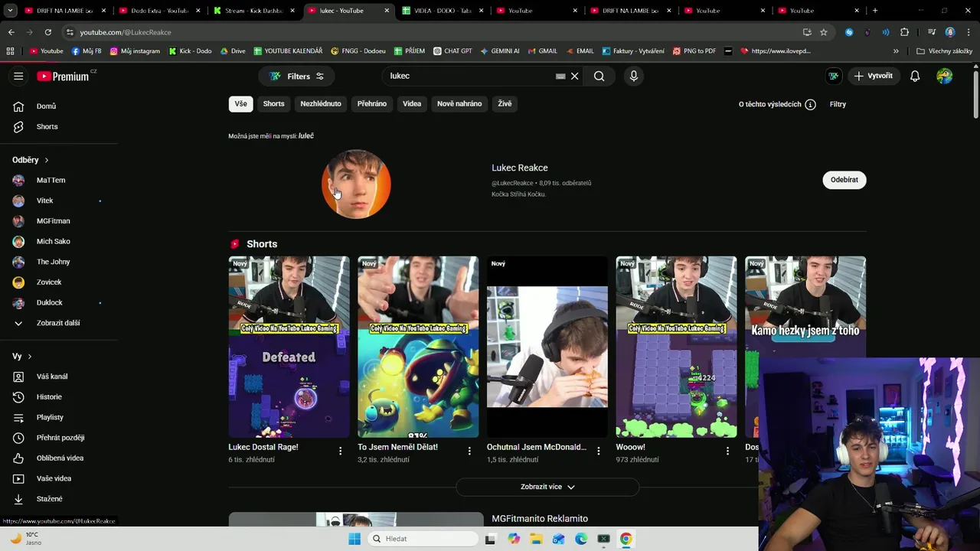Open the account avatar menu
This screenshot has height=551, width=980.
(x=944, y=76)
